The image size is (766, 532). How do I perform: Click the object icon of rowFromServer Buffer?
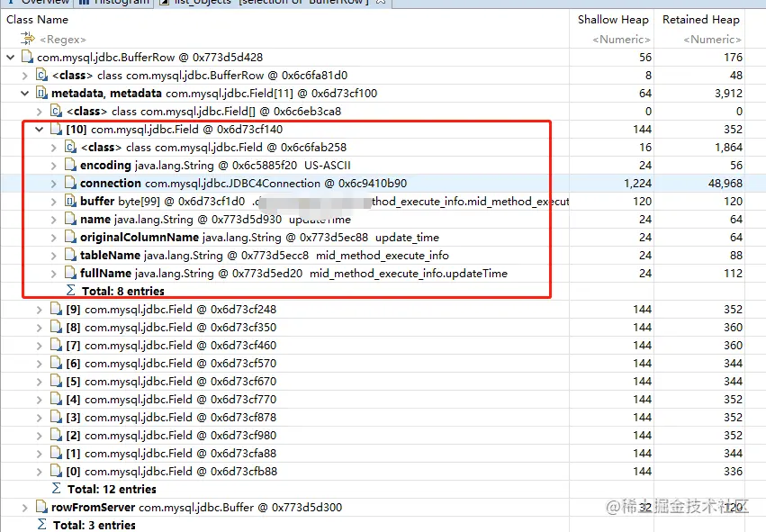pos(41,507)
